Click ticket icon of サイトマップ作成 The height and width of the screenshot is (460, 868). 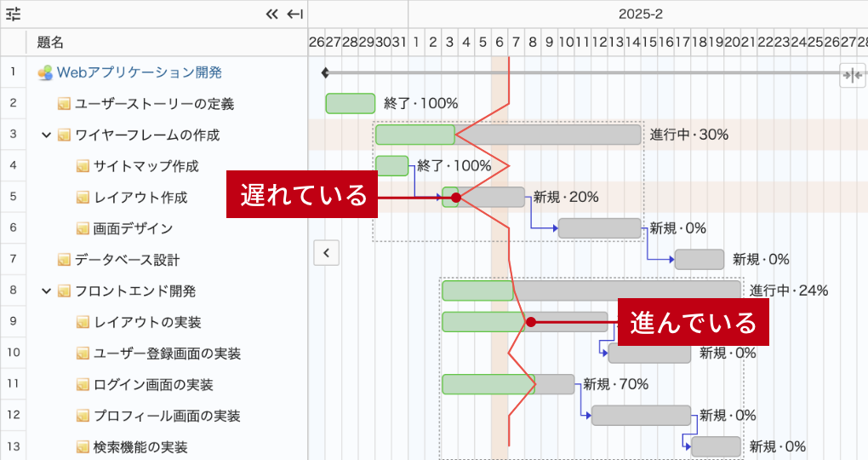click(x=83, y=166)
